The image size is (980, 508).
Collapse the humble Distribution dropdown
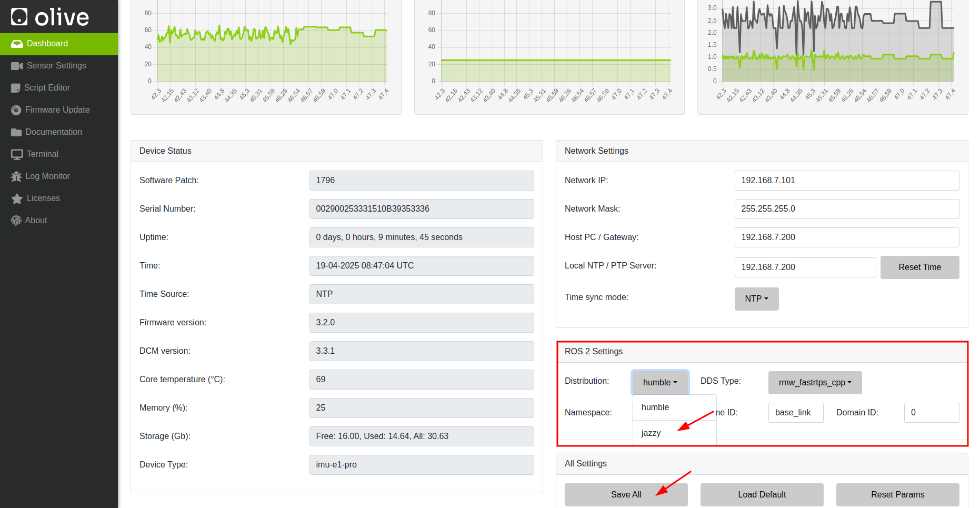click(660, 383)
